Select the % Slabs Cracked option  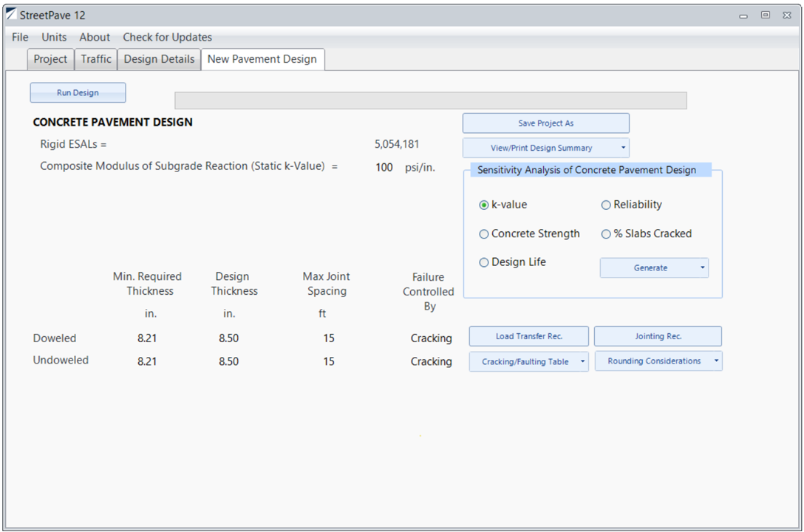(x=606, y=234)
